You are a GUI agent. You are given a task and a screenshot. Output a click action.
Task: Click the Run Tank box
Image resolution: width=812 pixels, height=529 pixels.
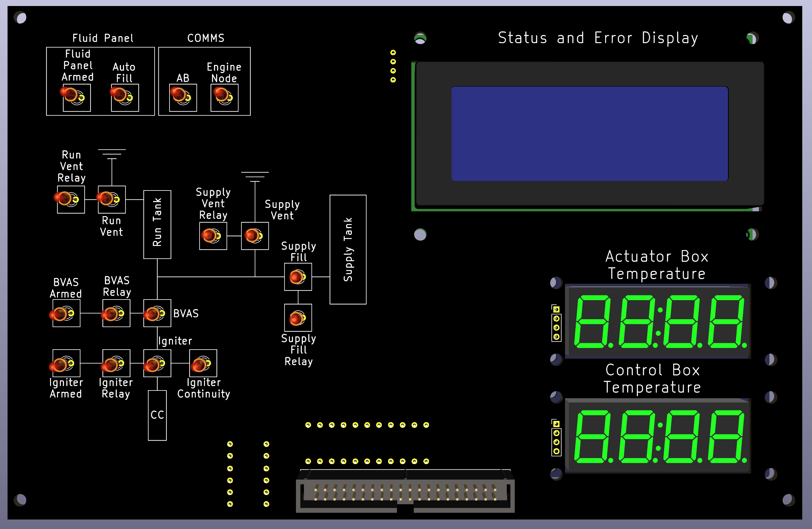pyautogui.click(x=157, y=224)
